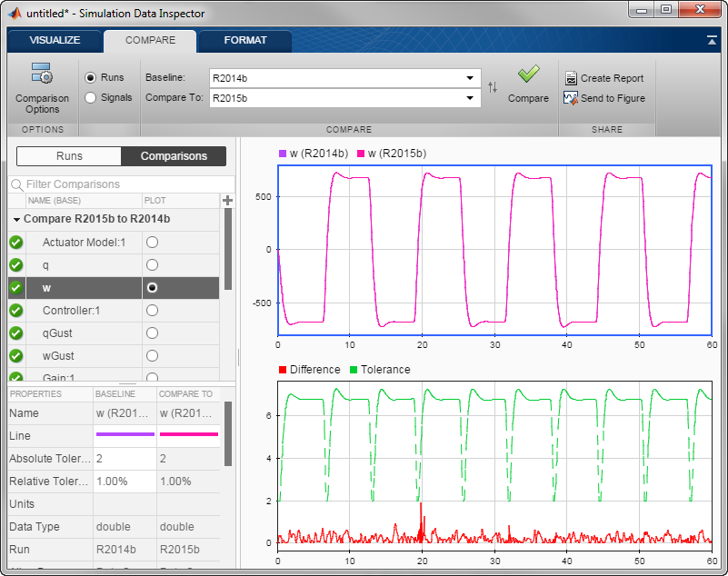Select the Comparisons pane button
Screen dimensions: 728x576
click(x=174, y=156)
